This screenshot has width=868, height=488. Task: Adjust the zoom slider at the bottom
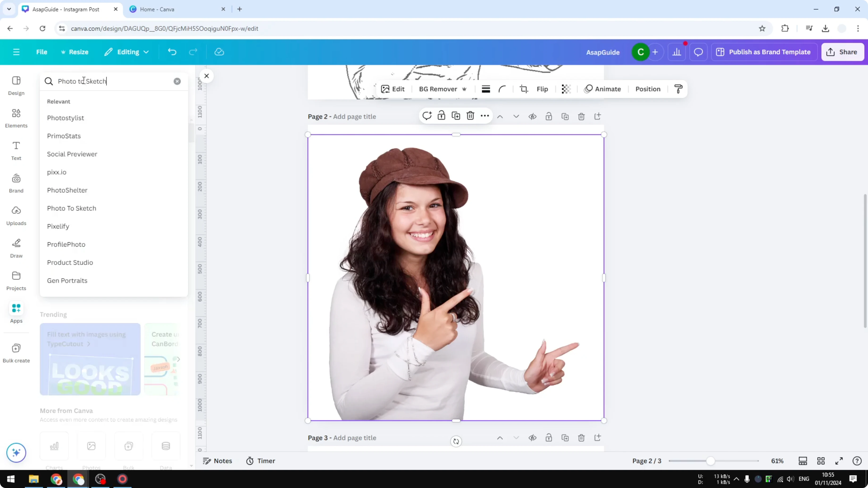[711, 461]
